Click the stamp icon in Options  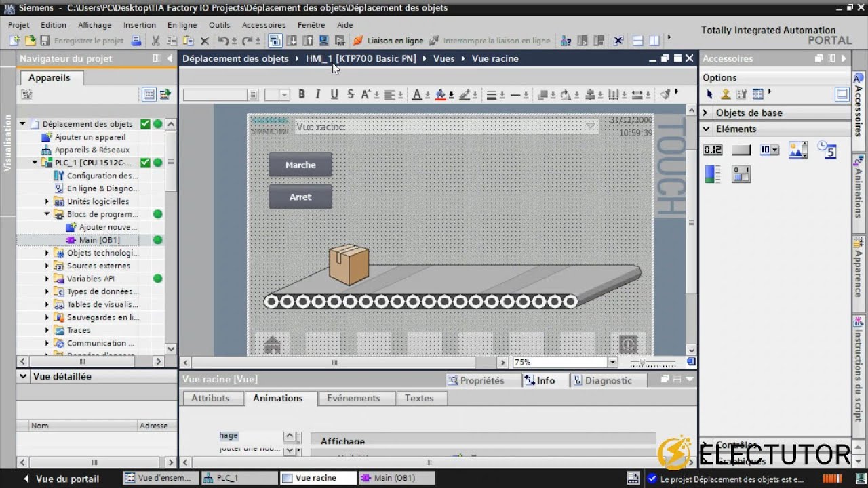pyautogui.click(x=726, y=94)
